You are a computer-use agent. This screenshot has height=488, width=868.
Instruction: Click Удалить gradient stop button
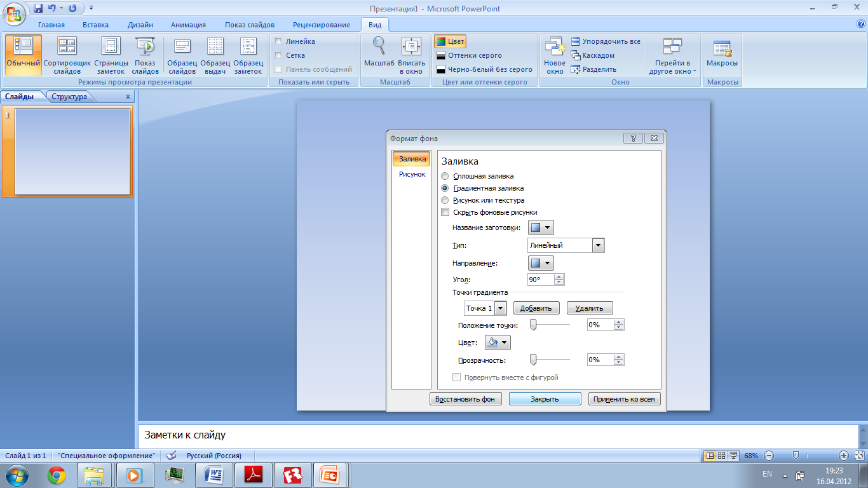click(x=589, y=308)
